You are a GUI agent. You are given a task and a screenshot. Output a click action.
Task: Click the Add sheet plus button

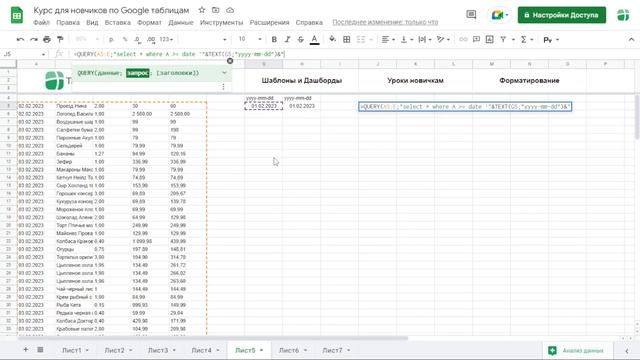26,350
